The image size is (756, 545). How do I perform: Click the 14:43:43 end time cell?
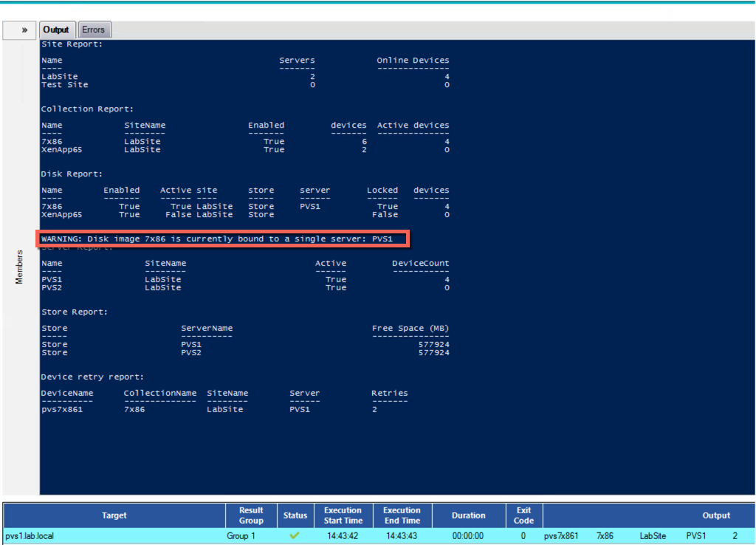click(402, 536)
